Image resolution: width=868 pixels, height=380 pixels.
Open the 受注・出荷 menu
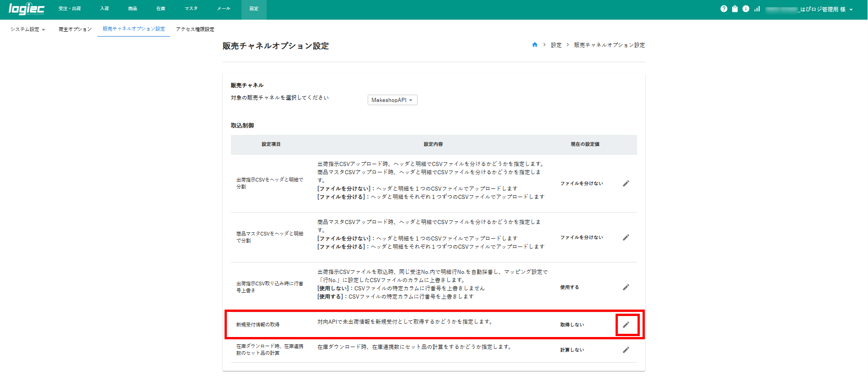click(70, 9)
